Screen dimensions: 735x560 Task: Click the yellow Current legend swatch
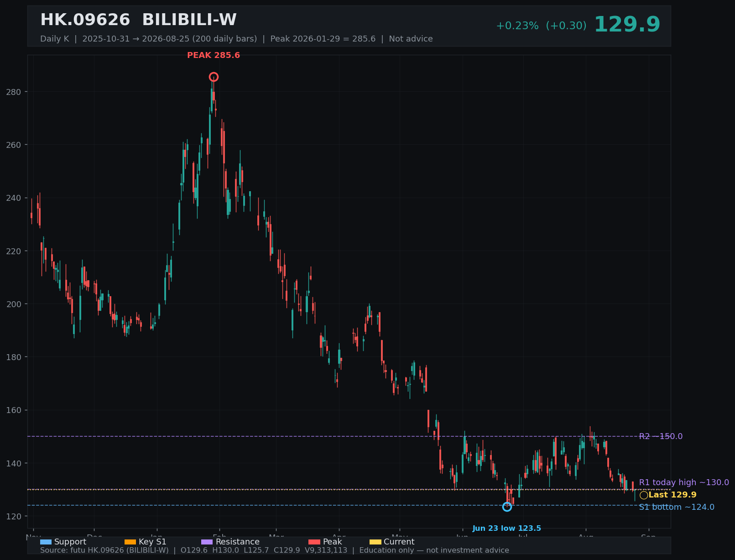(375, 542)
